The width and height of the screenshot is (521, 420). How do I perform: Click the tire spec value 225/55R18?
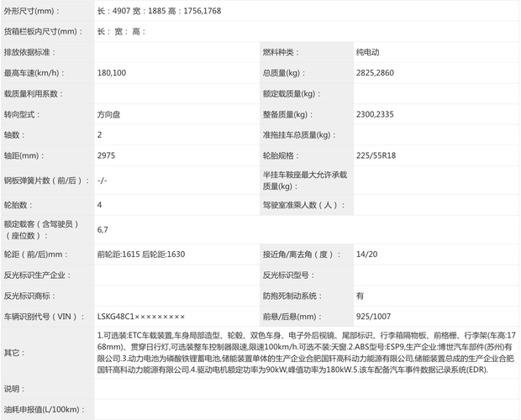376,155
